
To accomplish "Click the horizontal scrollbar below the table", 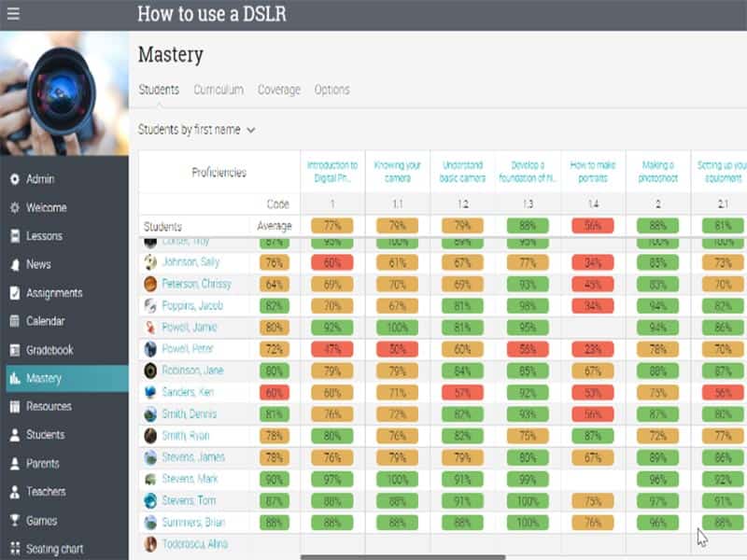I will [x=403, y=557].
